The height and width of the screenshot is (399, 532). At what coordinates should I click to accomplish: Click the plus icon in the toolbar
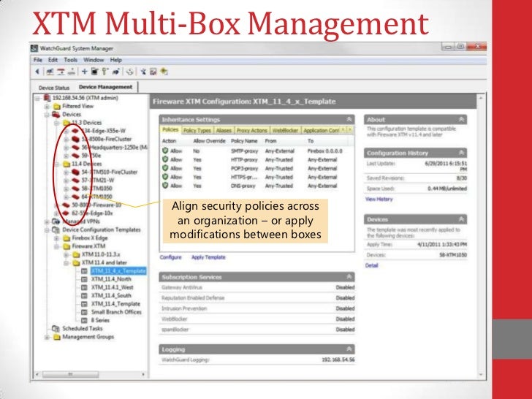pos(85,72)
